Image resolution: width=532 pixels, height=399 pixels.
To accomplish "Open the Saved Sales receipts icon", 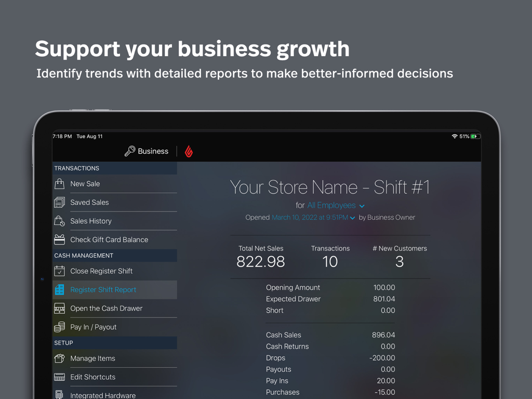I will click(x=60, y=202).
